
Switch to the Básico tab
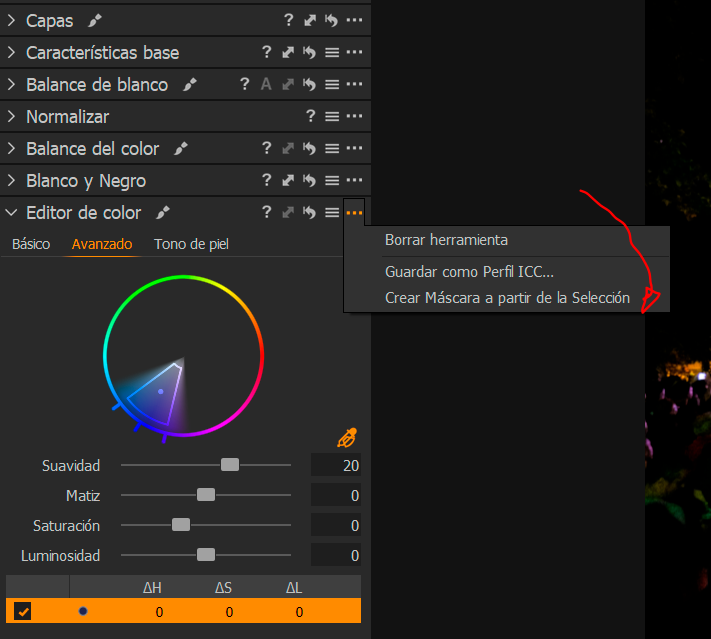(x=31, y=244)
